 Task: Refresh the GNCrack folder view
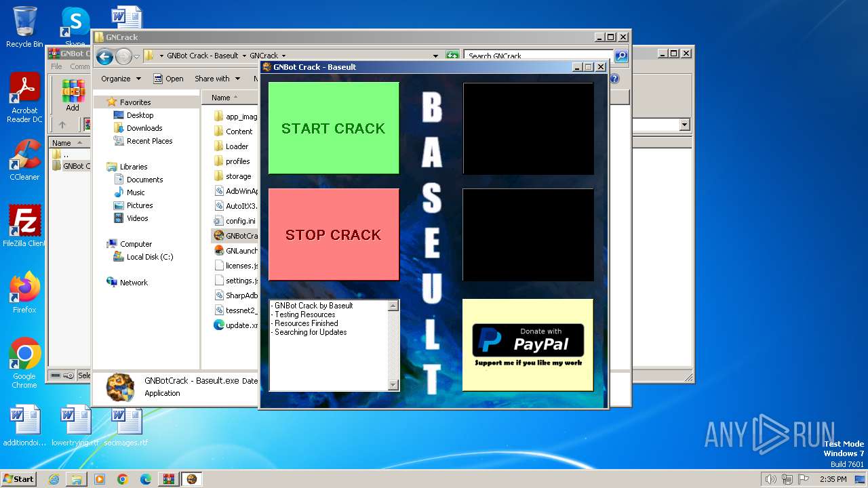point(452,56)
